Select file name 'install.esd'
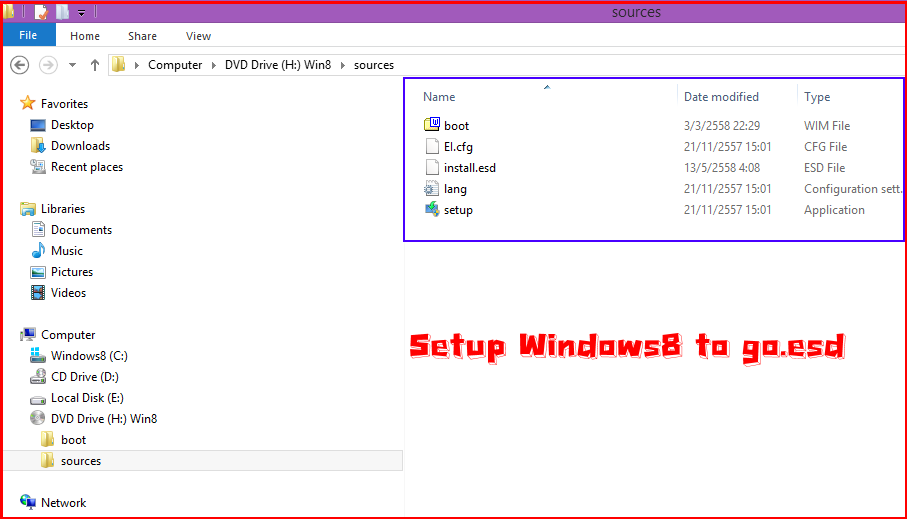This screenshot has height=519, width=907. [x=470, y=168]
